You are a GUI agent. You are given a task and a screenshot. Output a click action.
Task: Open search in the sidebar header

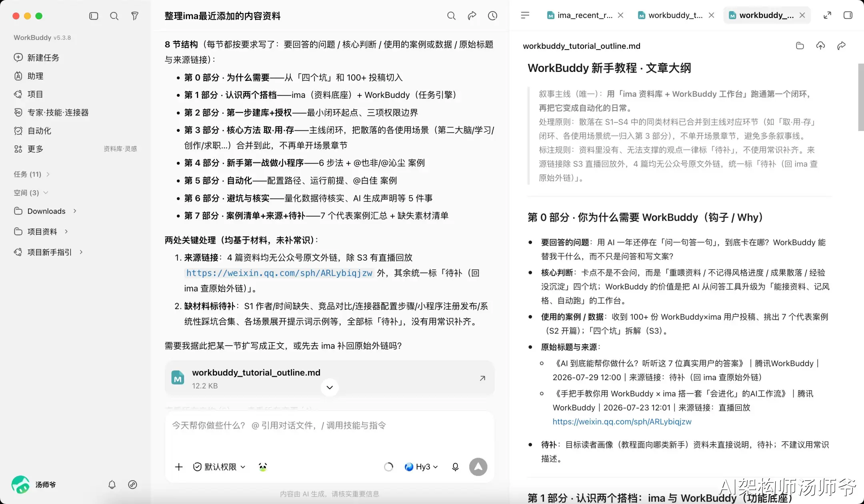tap(114, 16)
